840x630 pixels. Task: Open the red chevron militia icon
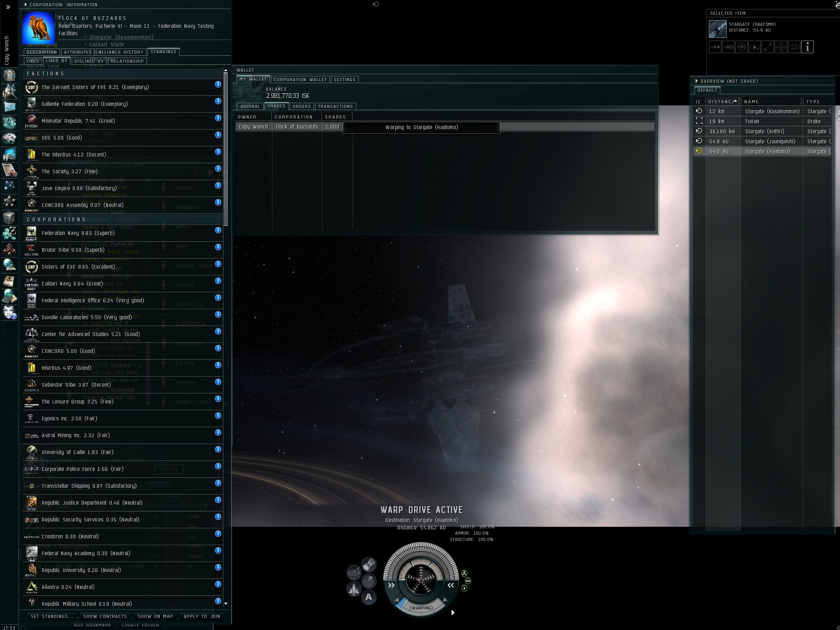tap(9, 249)
